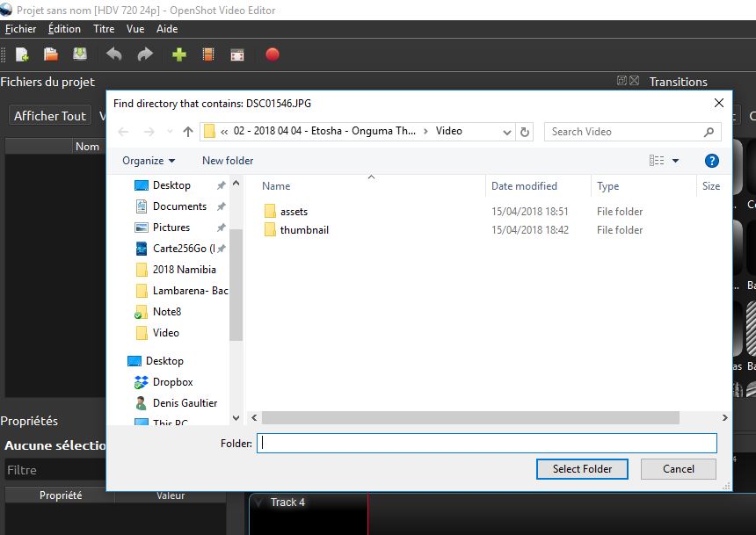Open help with the blue question mark
The width and height of the screenshot is (756, 535).
pos(712,160)
